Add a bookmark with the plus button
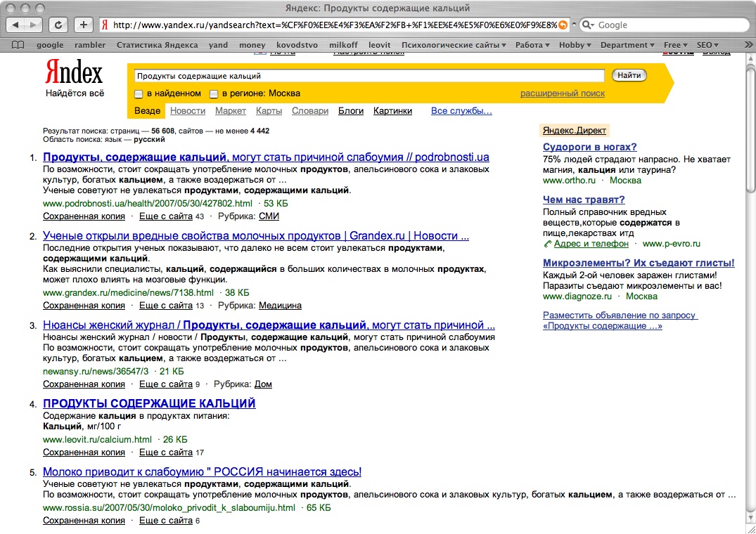 tap(84, 25)
